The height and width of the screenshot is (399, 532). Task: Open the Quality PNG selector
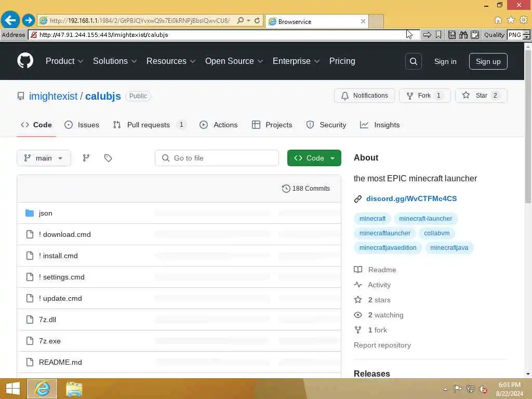[518, 35]
